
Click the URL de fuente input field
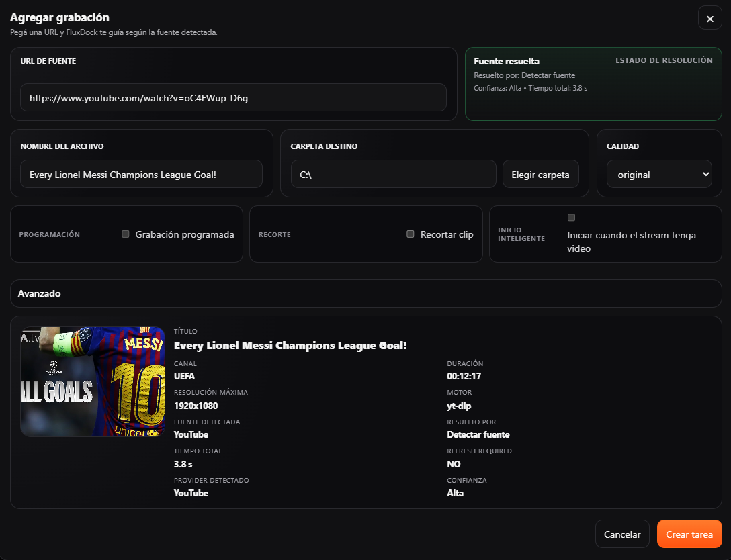[x=233, y=97]
